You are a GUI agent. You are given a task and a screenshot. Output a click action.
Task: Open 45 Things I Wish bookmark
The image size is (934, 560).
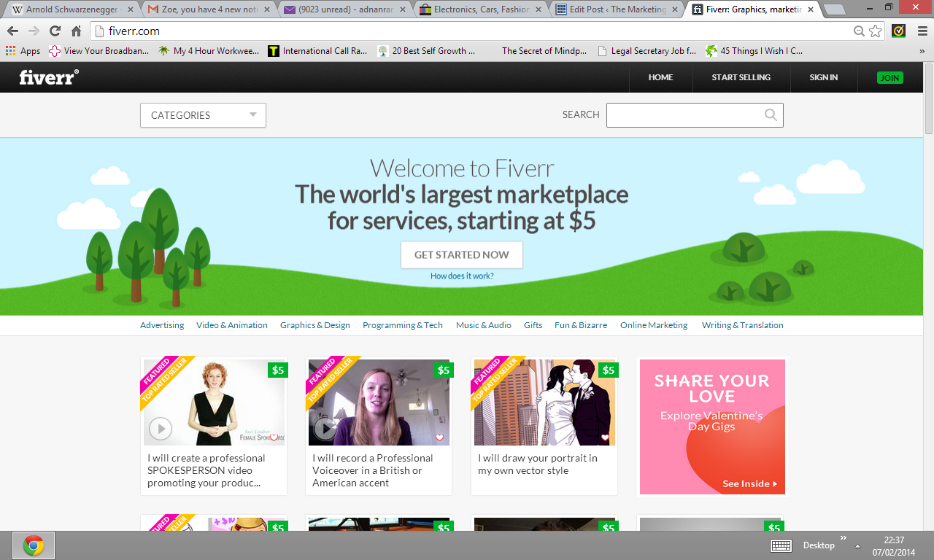tap(755, 51)
